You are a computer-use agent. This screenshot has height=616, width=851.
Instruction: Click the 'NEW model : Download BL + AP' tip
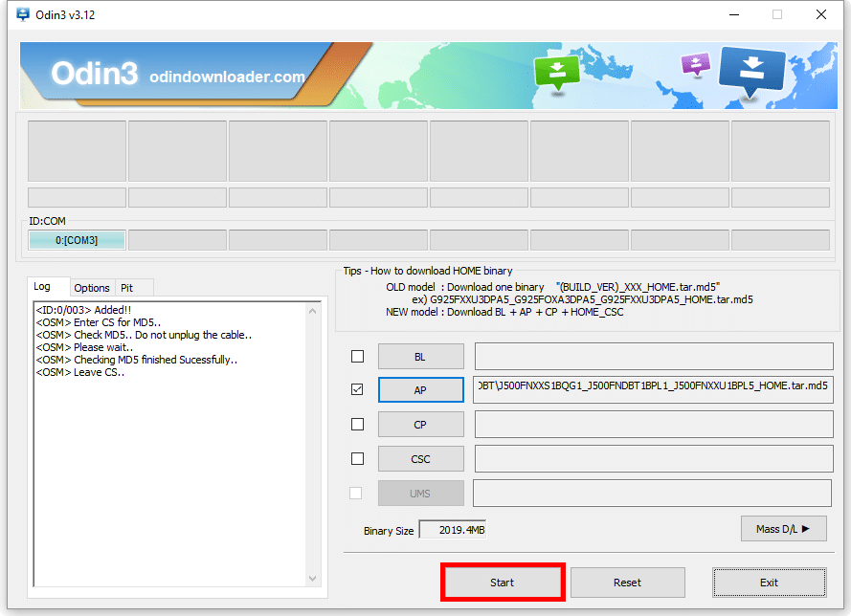(x=504, y=313)
